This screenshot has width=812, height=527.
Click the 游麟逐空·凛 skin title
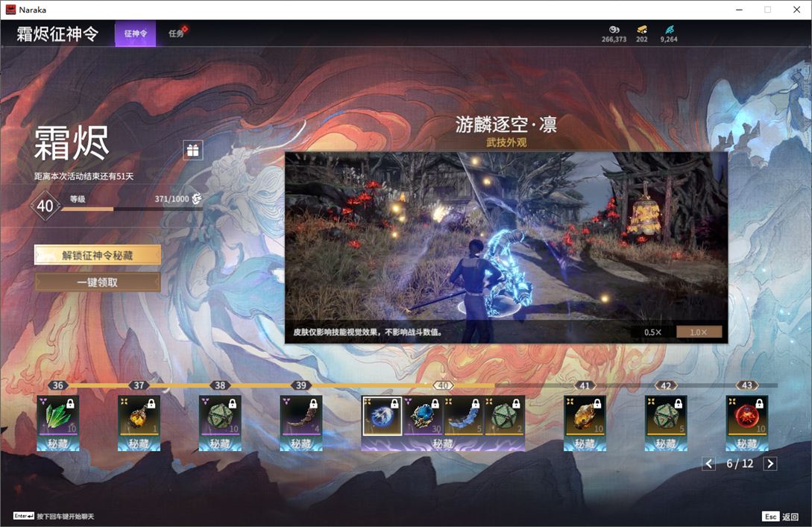pyautogui.click(x=506, y=124)
